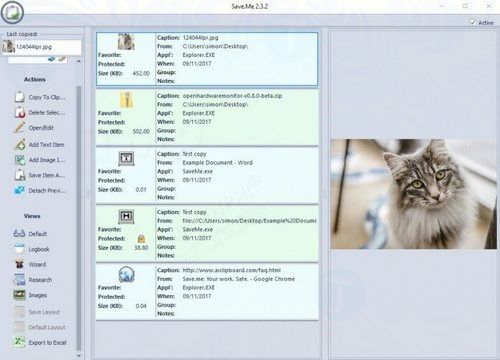The height and width of the screenshot is (360, 500).
Task: Switch to the Default view via glasses icon
Action: (19, 233)
